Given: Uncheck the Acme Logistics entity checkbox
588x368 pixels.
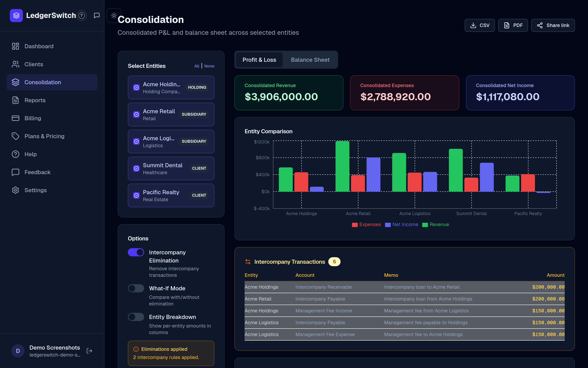Looking at the screenshot, I should 137,141.
